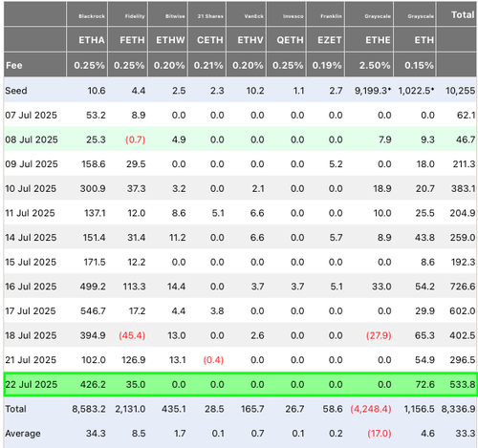Select the 171.5 ETHA value on 15 Jul
Image resolution: width=478 pixels, height=448 pixels.
tap(95, 262)
